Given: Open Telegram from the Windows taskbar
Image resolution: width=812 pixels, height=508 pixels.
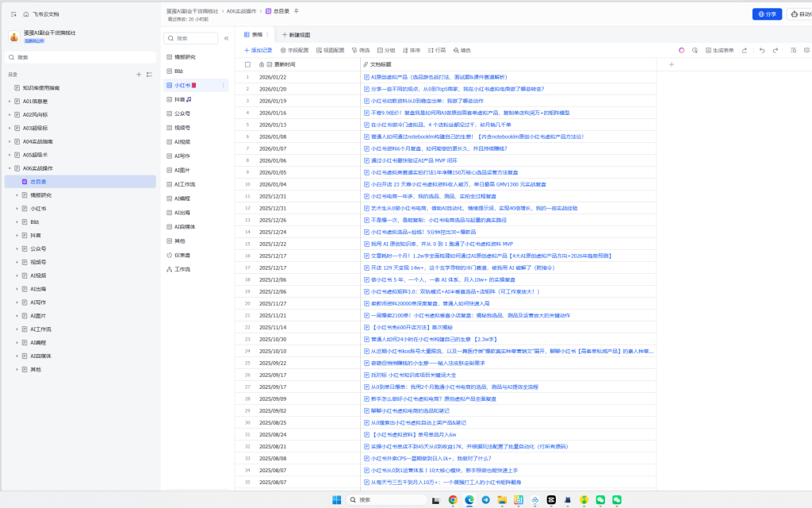Looking at the screenshot, I should pos(485,500).
